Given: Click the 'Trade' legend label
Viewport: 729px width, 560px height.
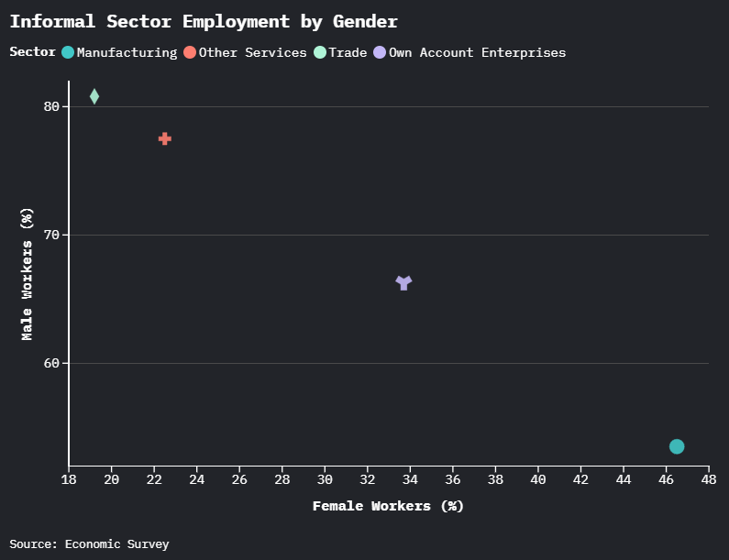Looking at the screenshot, I should (x=348, y=52).
